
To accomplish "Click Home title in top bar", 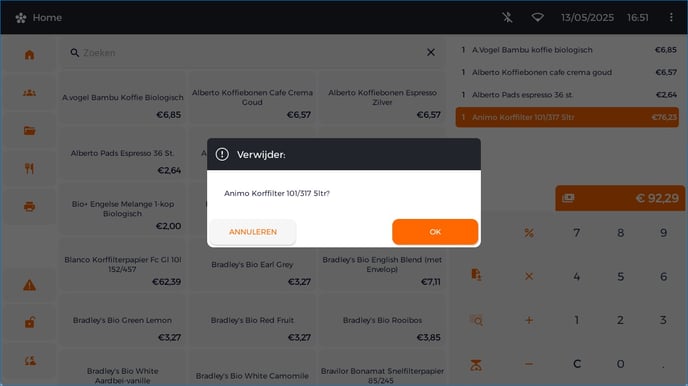I will click(47, 18).
